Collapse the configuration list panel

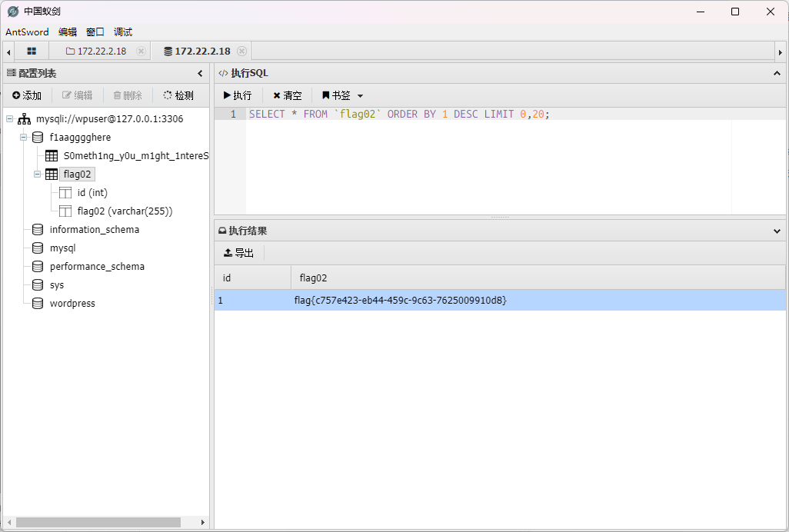click(200, 74)
